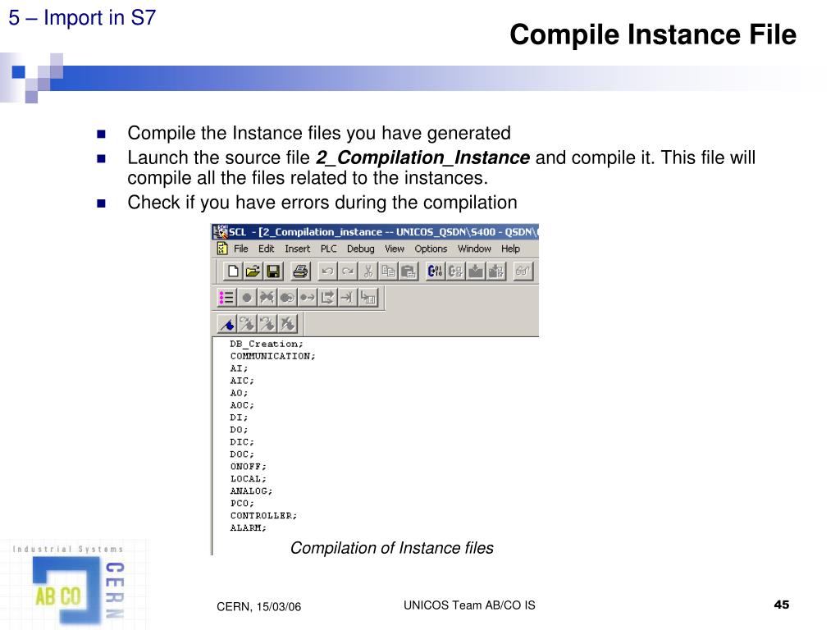Image resolution: width=840 pixels, height=630 pixels.
Task: Click the DB_Creation line in the editor
Action: pyautogui.click(x=267, y=344)
